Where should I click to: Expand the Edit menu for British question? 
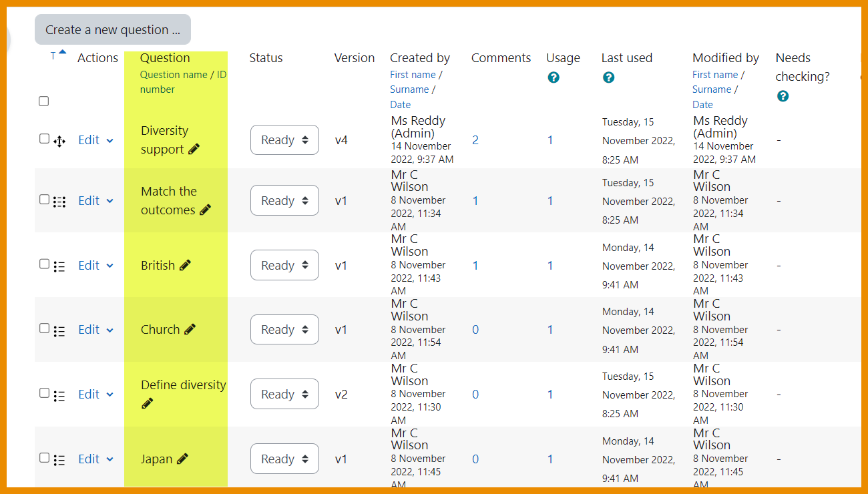click(95, 266)
